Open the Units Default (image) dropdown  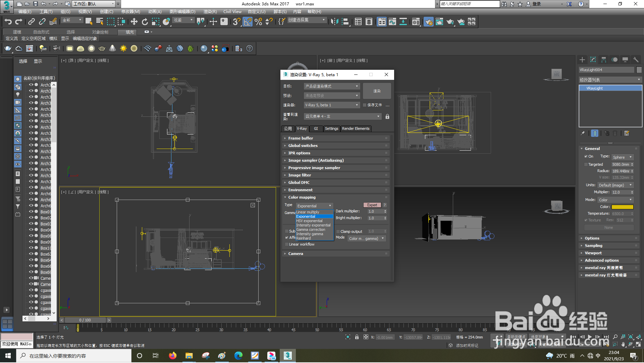coord(615,185)
